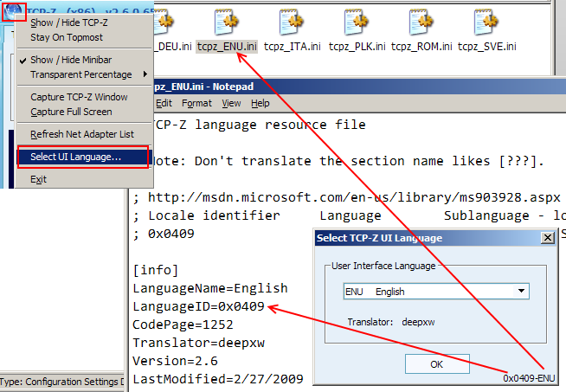
Task: Choose Show / Hide TCP-Z menu entry
Action: coord(84,22)
